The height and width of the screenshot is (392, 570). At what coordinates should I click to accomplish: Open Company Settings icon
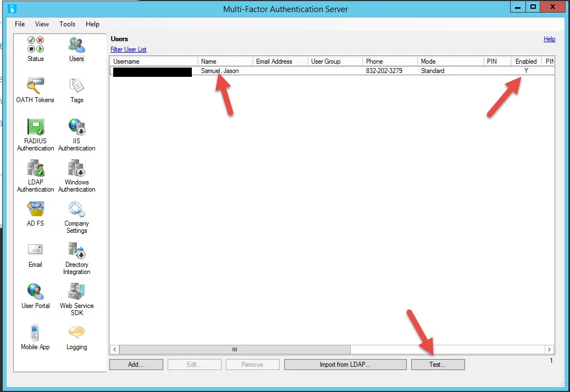point(77,217)
